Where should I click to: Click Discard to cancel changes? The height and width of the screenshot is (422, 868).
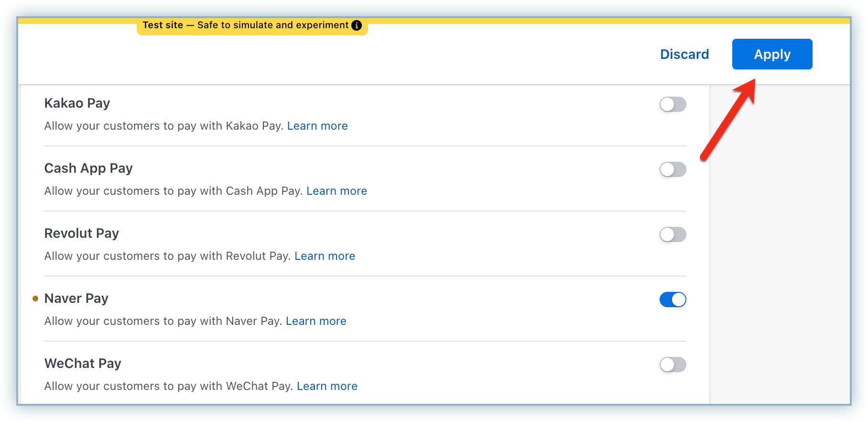point(684,54)
